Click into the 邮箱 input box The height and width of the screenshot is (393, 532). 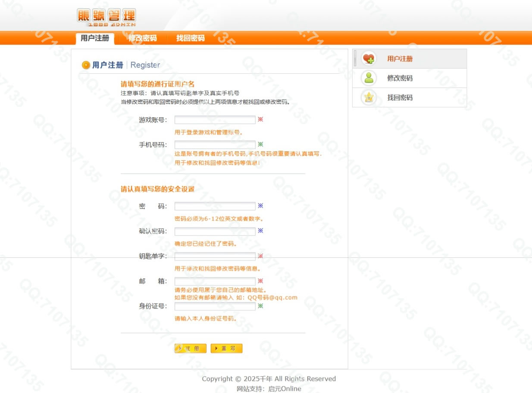(x=215, y=281)
